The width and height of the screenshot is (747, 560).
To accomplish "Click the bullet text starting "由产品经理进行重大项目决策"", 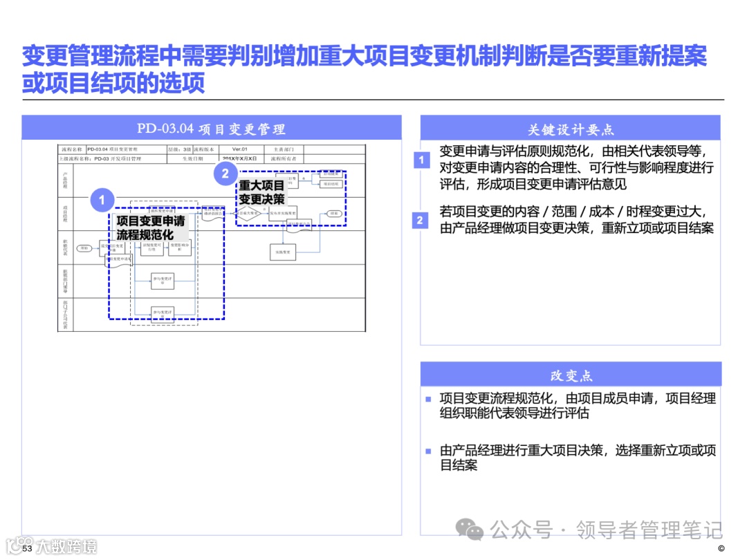I will (578, 457).
